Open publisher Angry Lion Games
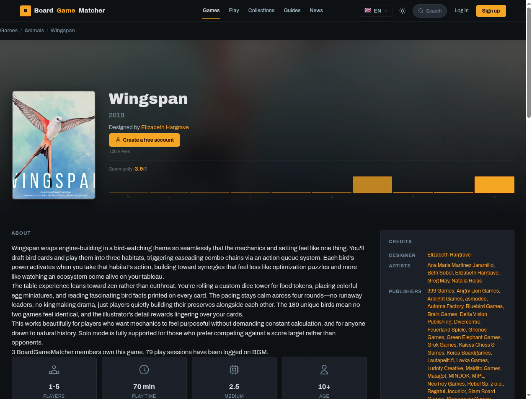This screenshot has height=399, width=532. pos(478,291)
